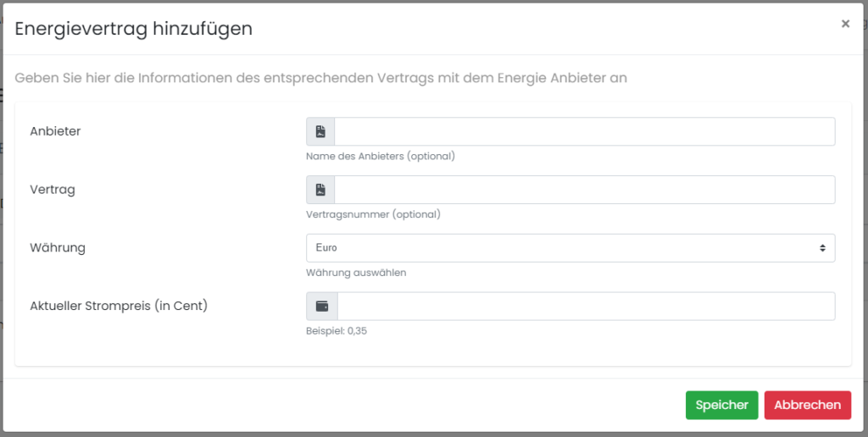This screenshot has height=437, width=868.
Task: Click the Beispiel: 0,35 example text
Action: click(x=337, y=331)
